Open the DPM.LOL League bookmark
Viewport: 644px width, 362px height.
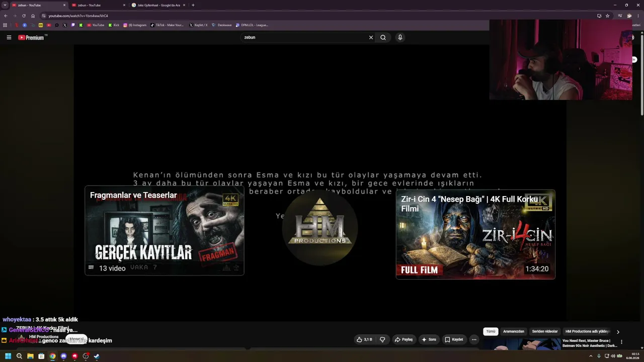tap(252, 25)
